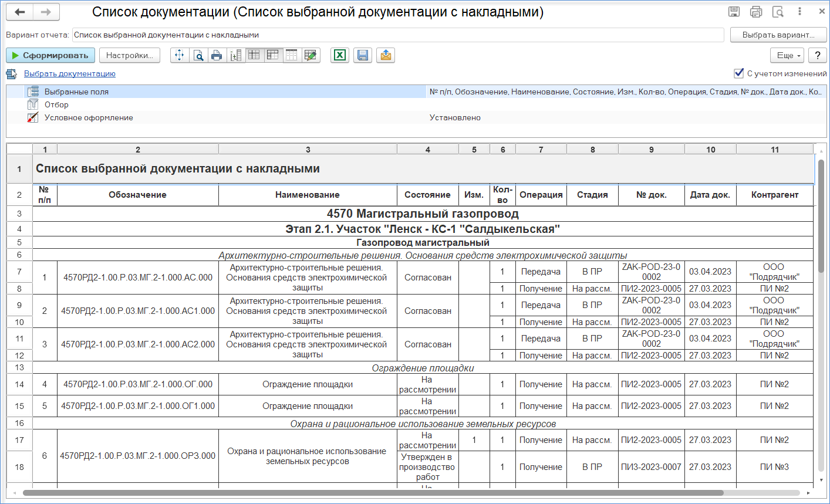Follow the "Выбрать документацию" link
Image resolution: width=830 pixels, height=504 pixels.
(x=69, y=73)
